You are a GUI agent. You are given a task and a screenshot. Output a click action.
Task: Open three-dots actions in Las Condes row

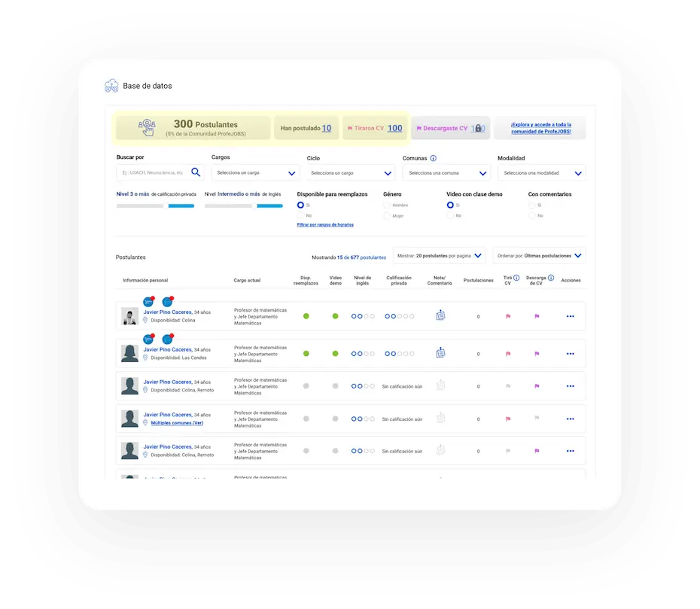[570, 354]
